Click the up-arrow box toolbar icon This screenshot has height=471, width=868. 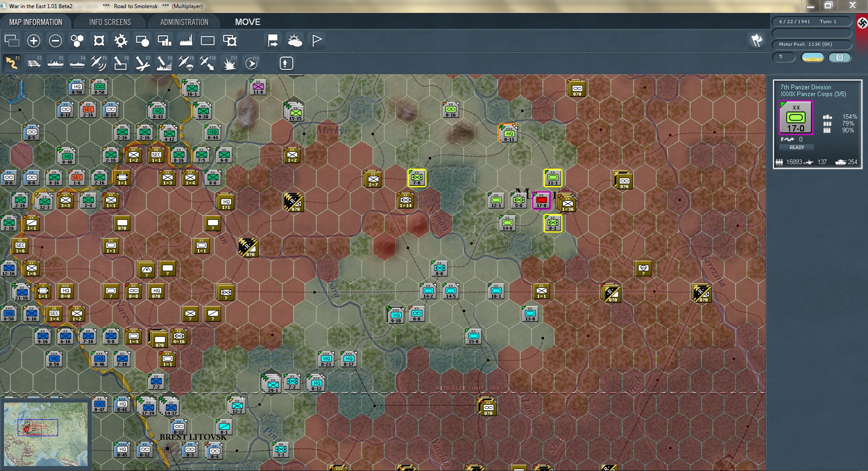tap(286, 63)
